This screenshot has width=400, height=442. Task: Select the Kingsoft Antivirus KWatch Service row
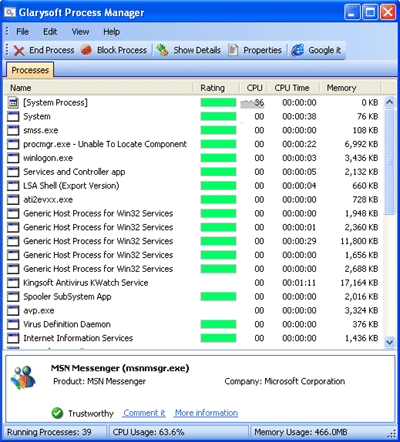tap(193, 283)
